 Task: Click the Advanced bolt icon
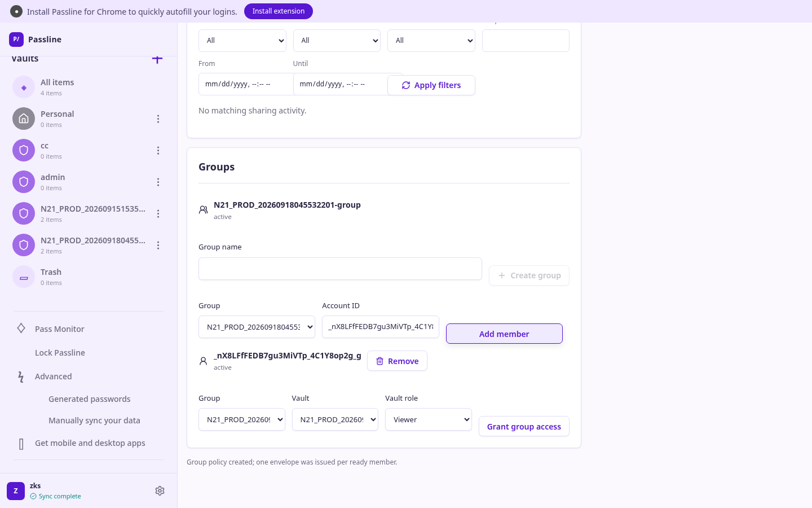coord(21,376)
